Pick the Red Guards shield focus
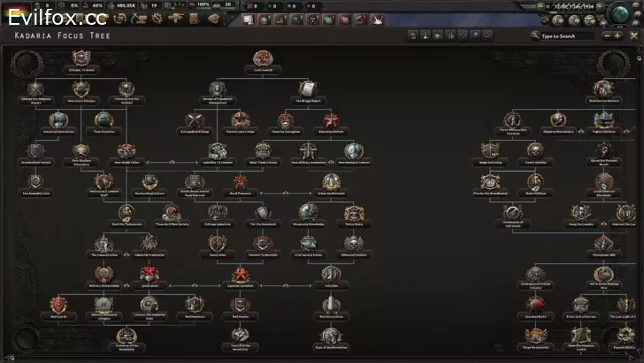The width and height of the screenshot is (644, 363). tap(58, 305)
